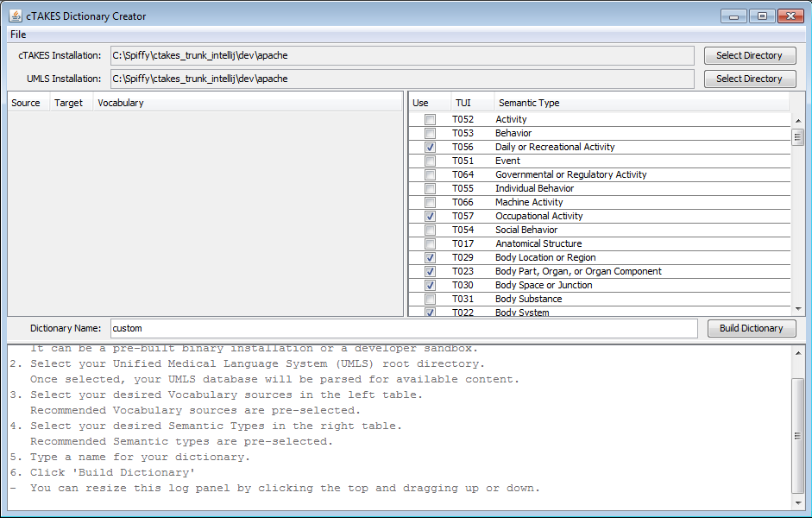This screenshot has height=518, width=812.
Task: Click the Dictionary Name text field
Action: 404,328
